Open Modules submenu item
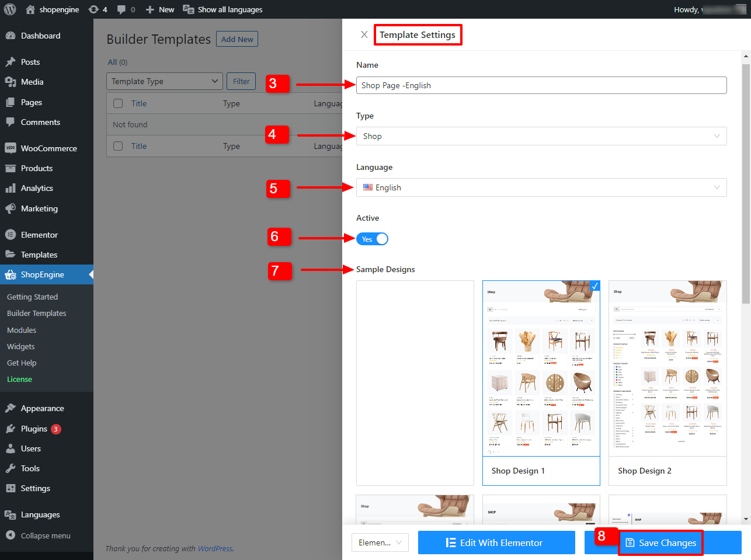Screen dimensions: 751x560 tap(22, 330)
